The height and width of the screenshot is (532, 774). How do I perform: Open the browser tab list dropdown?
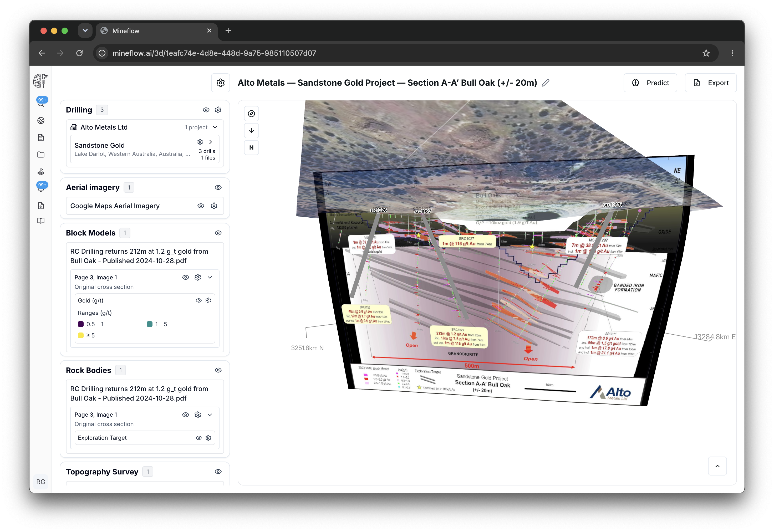pyautogui.click(x=85, y=31)
